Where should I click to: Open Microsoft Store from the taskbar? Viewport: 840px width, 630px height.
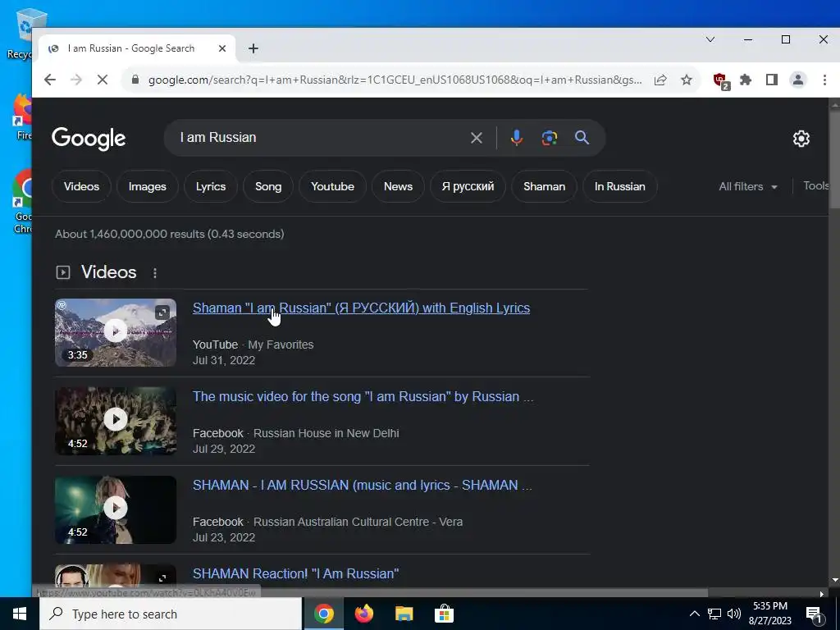(444, 614)
